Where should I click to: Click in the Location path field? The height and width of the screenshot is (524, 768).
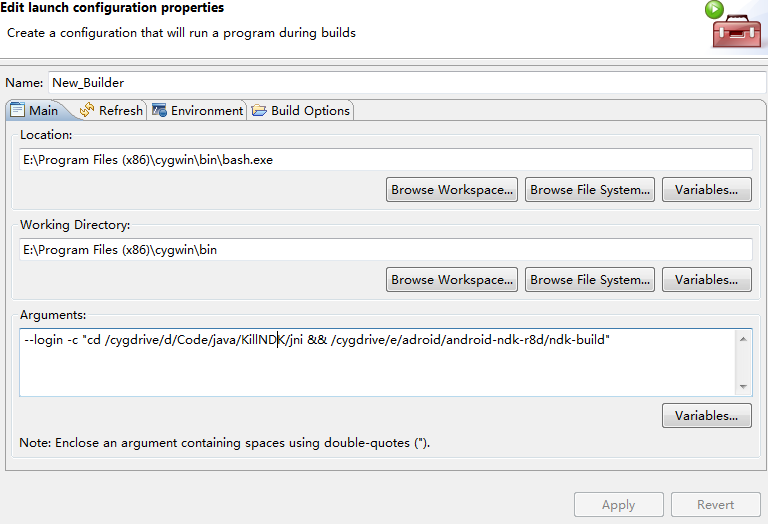pyautogui.click(x=385, y=160)
